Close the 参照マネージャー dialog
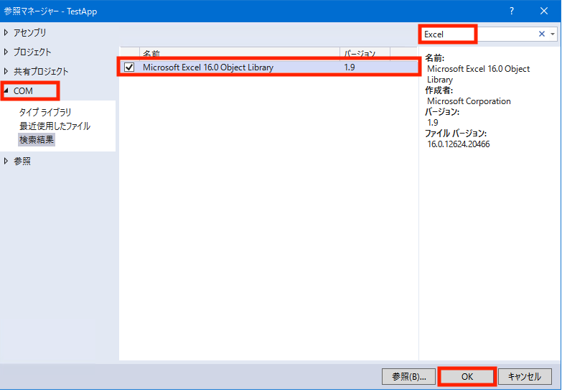562x392 pixels. point(544,11)
